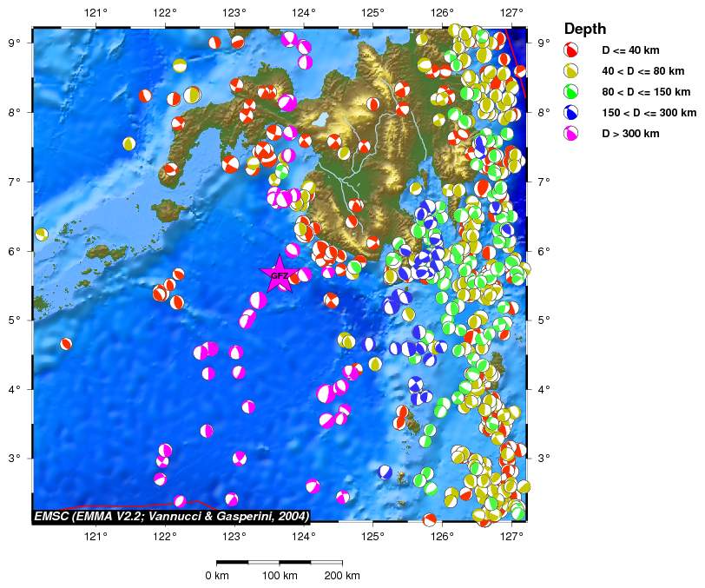Click the magenta GFZ star marker

pos(279,274)
